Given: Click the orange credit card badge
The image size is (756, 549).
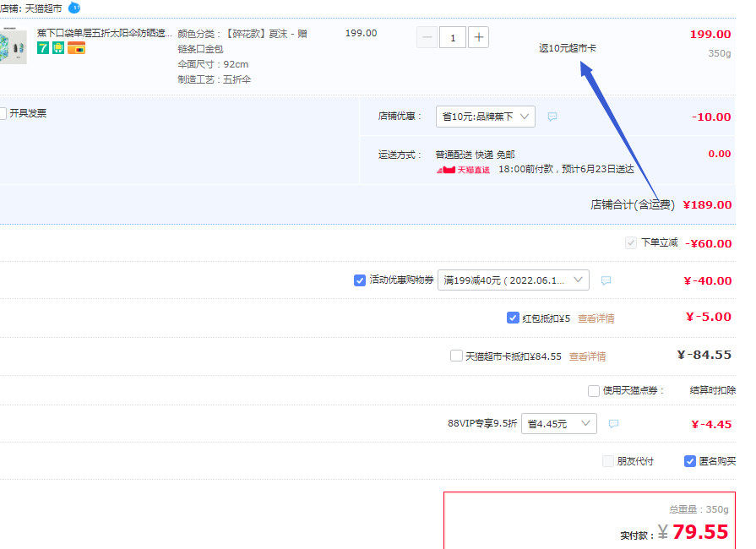Looking at the screenshot, I should point(76,48).
